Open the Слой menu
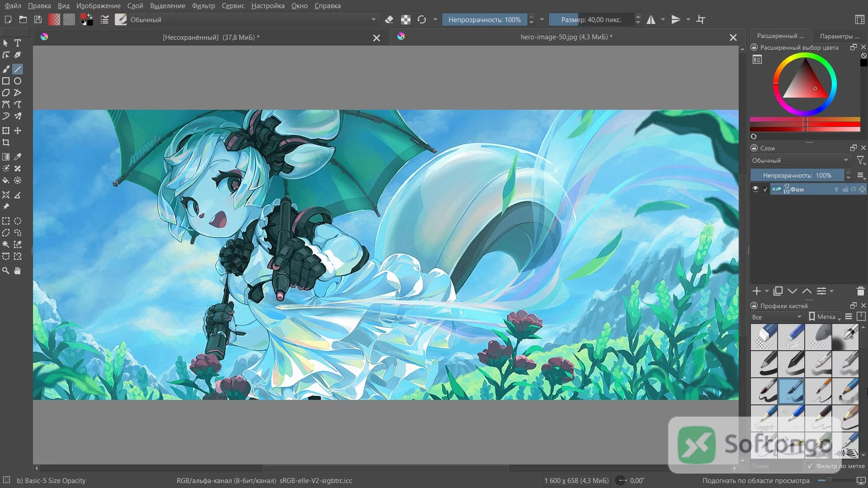 pyautogui.click(x=135, y=6)
